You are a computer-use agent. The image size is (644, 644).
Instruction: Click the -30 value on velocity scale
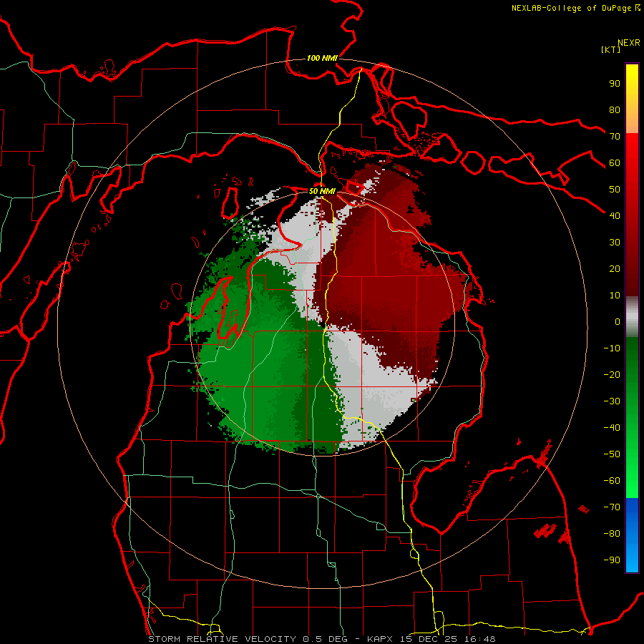(x=612, y=401)
